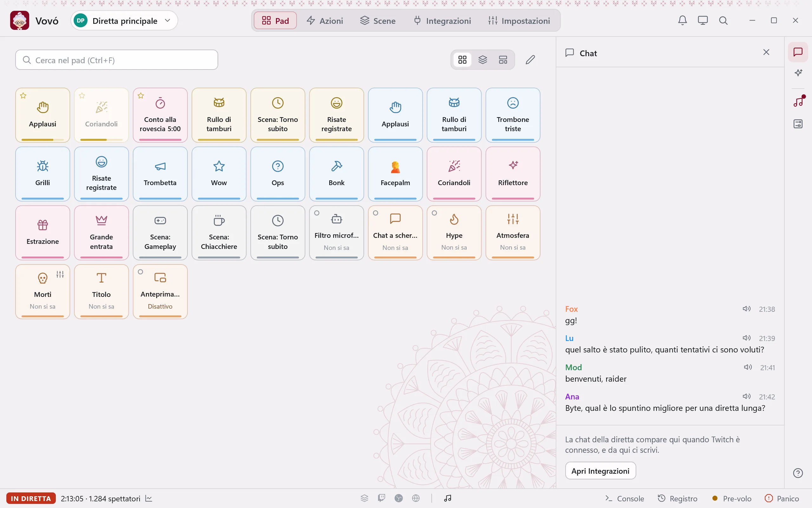Toggle favorite star on Conto alla rovescia
The width and height of the screenshot is (812, 508).
(x=141, y=96)
